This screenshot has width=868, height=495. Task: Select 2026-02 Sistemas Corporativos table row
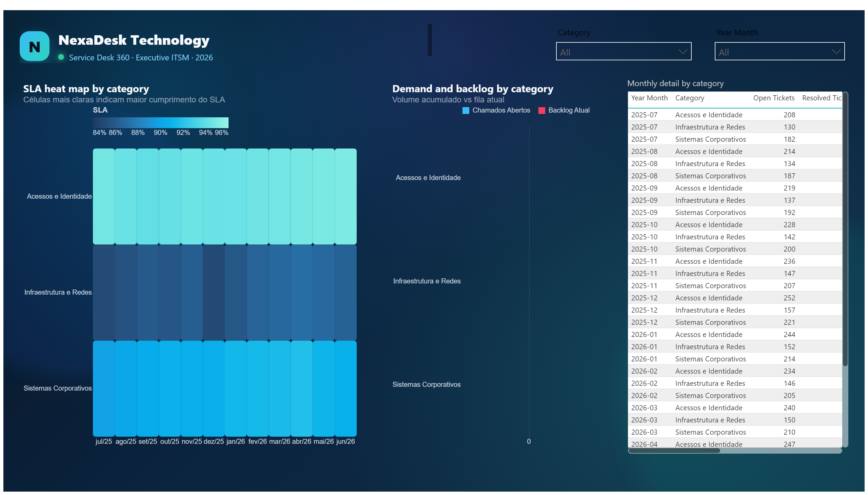(x=734, y=396)
